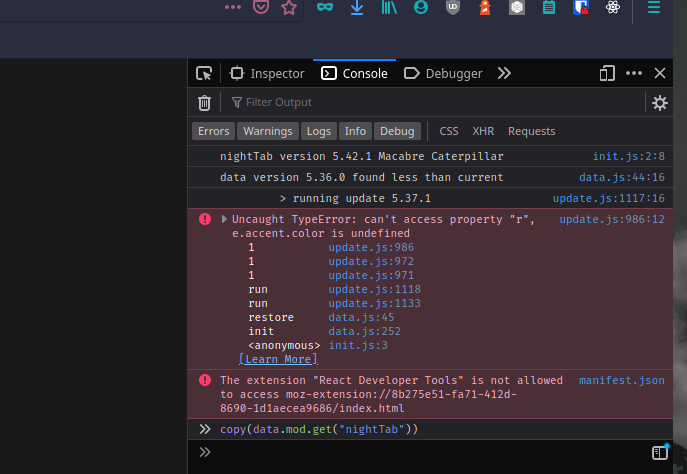Screen dimensions: 687x474
Task: Click the 'init' stack frame name
Action: pyautogui.click(x=261, y=331)
